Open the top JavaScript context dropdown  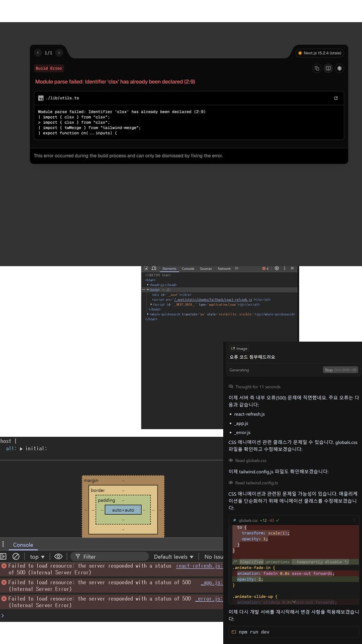pyautogui.click(x=37, y=556)
